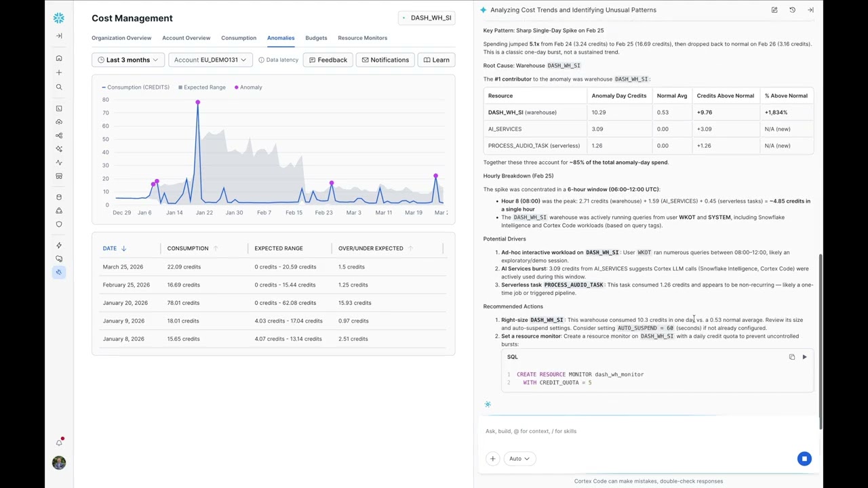Sort by OVER/UNDER EXPECTED column header
868x488 pixels.
tap(376, 248)
